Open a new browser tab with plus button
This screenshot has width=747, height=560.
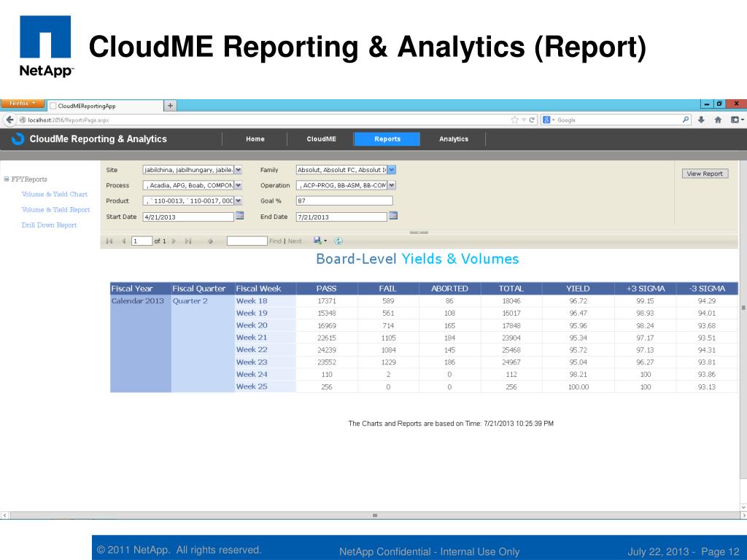pos(170,106)
